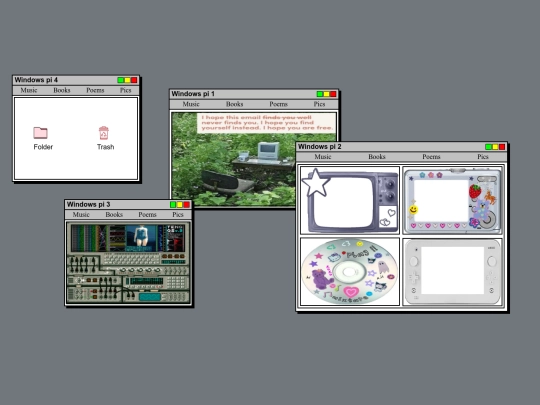Close Windows pi 2 with red button
Viewport: 540px width, 405px height.
click(x=502, y=147)
